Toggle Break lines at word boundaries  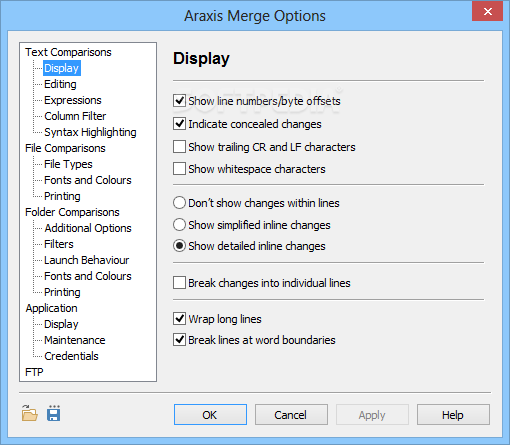(179, 340)
